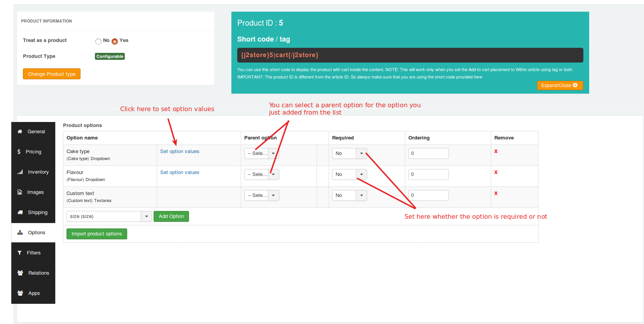
Task: Click Set option values link for Flavour
Action: tap(180, 172)
